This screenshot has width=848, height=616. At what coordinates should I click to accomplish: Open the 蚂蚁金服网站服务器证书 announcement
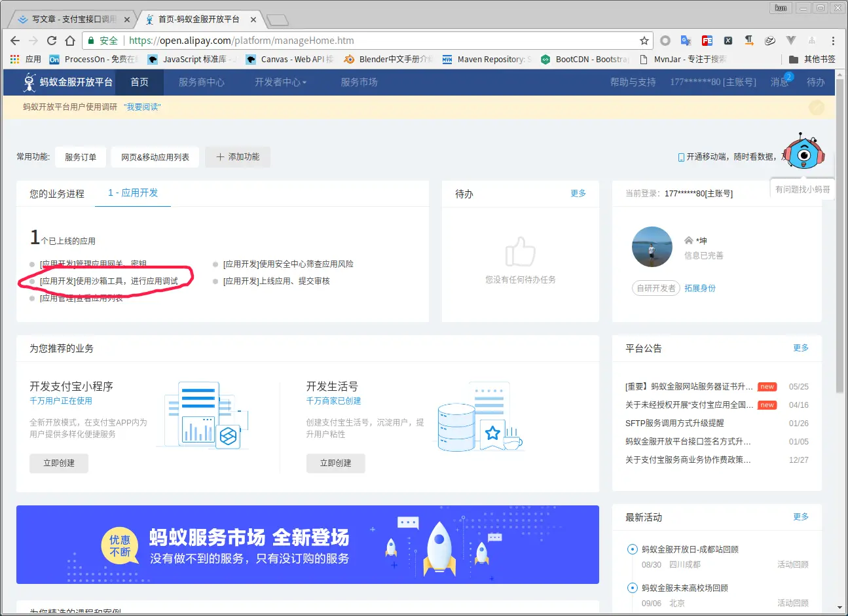(689, 387)
